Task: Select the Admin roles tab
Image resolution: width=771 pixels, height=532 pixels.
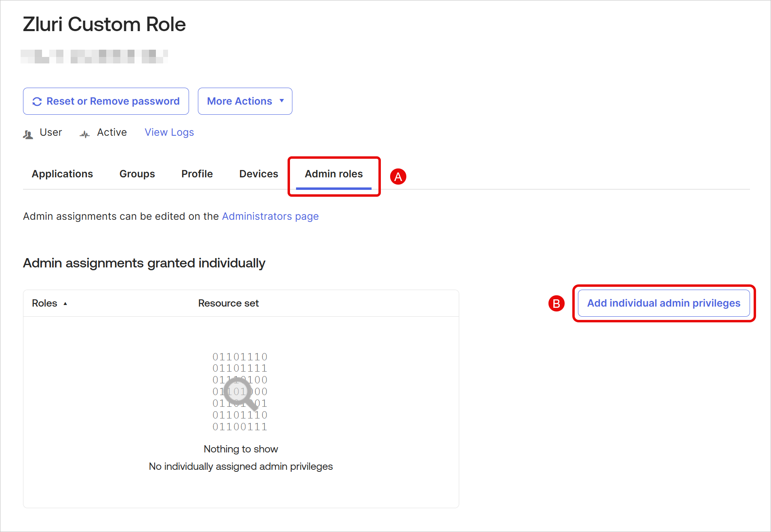Action: click(334, 174)
